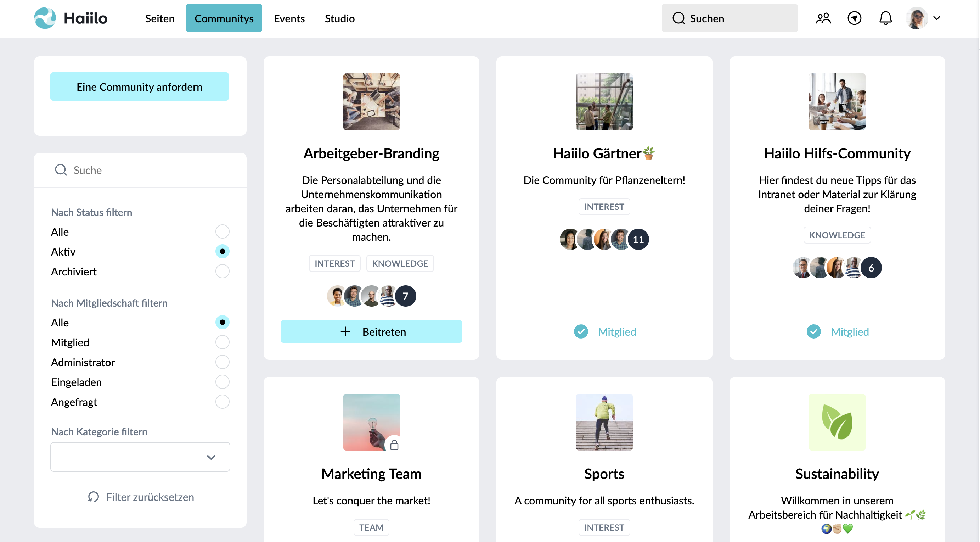Image resolution: width=980 pixels, height=542 pixels.
Task: Open the Marketing Team title
Action: [x=371, y=474]
